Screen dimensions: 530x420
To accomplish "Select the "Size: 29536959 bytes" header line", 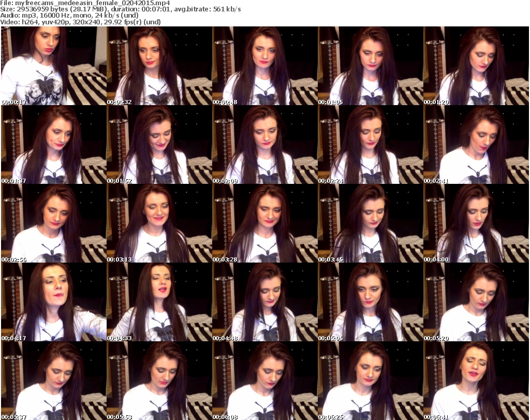I will coord(120,9).
